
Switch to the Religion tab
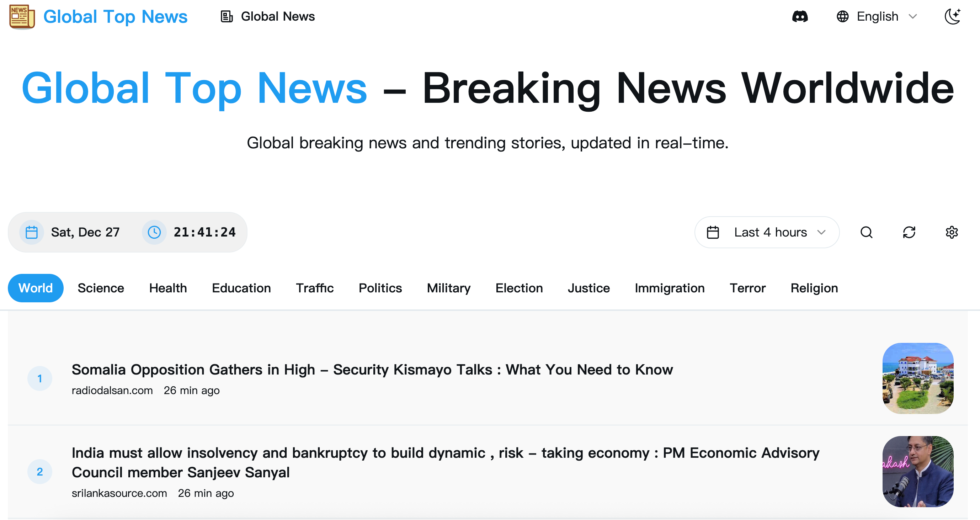coord(814,288)
